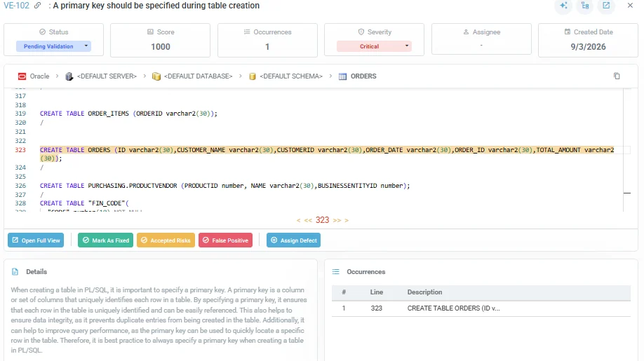The width and height of the screenshot is (644, 361).
Task: Click the Created Date 9/3/2026
Action: coord(588,47)
